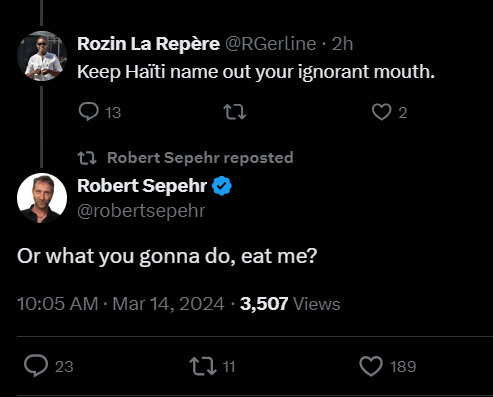The width and height of the screenshot is (493, 397).
Task: Open Robert Sepehr display name link
Action: tap(142, 186)
